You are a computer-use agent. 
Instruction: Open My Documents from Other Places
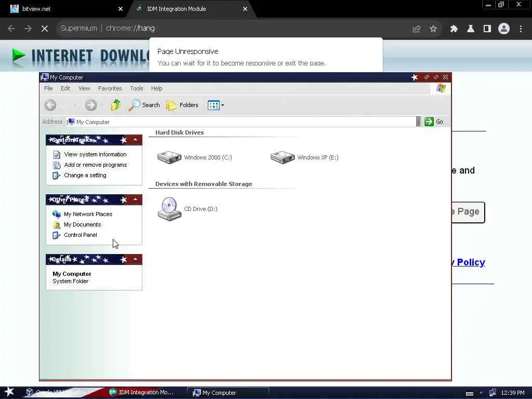(82, 224)
